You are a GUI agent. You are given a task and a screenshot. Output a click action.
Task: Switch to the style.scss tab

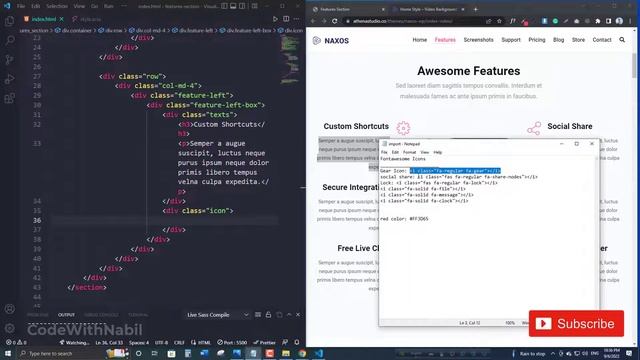click(x=87, y=19)
